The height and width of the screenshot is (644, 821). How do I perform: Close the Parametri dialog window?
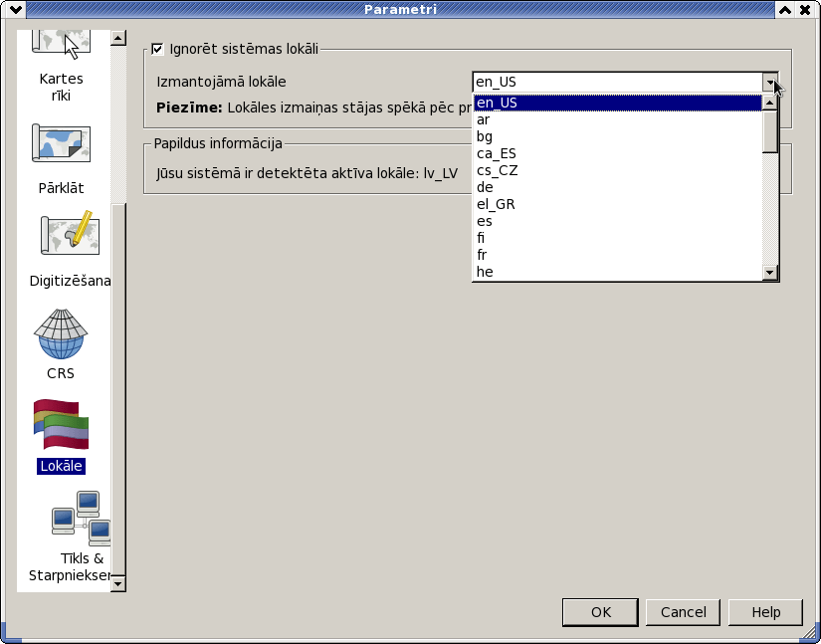(x=805, y=9)
